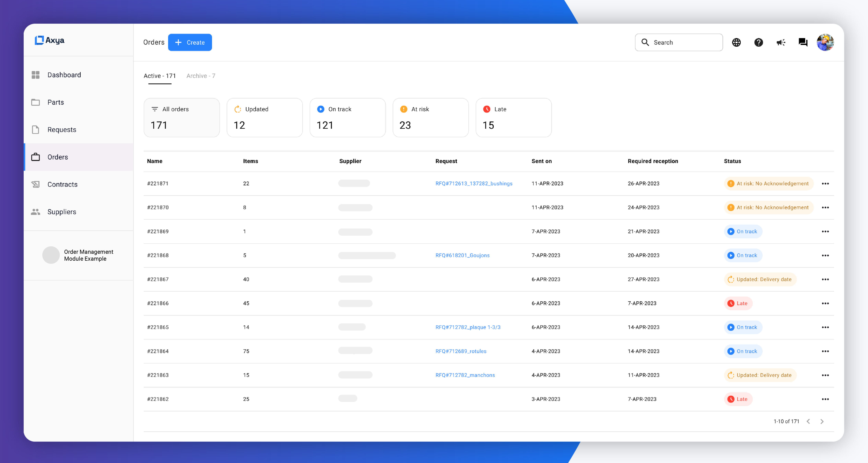Viewport: 868px width, 463px height.
Task: Navigate to Parts in sidebar
Action: (56, 102)
